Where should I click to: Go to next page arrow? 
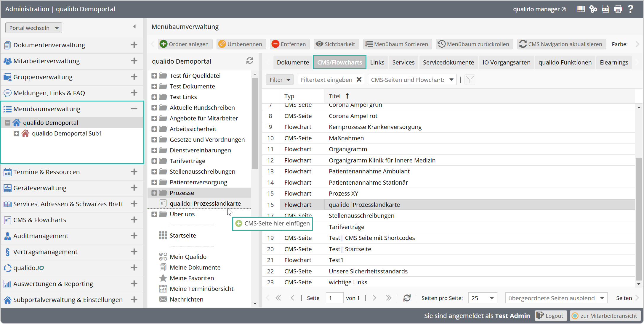point(374,298)
